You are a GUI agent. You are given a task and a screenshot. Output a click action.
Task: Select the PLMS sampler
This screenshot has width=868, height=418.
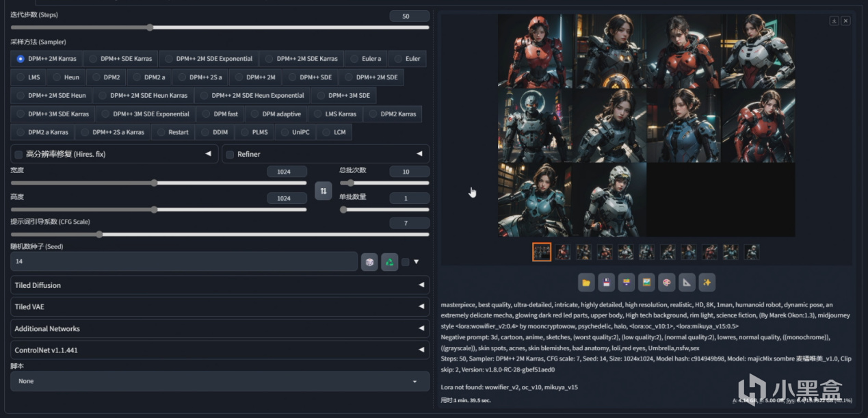pos(254,132)
